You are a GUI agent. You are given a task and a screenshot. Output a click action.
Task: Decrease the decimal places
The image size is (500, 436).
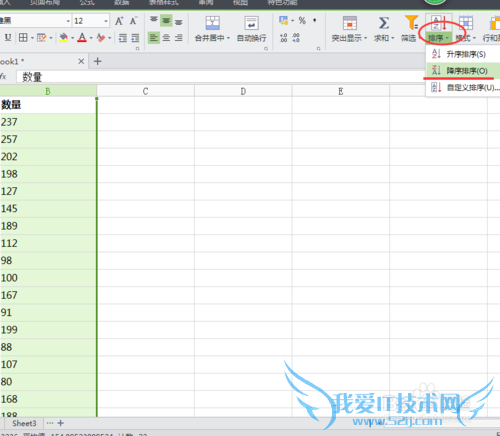point(296,38)
